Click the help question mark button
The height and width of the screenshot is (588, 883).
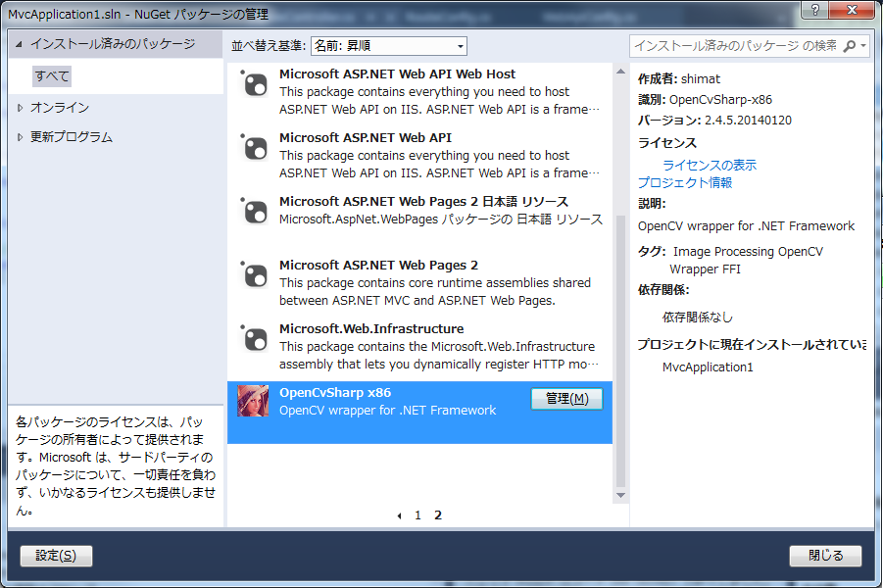point(814,10)
